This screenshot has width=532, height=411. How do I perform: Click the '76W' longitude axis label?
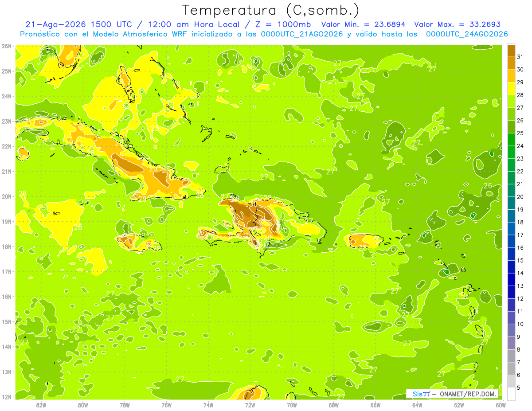pyautogui.click(x=166, y=405)
